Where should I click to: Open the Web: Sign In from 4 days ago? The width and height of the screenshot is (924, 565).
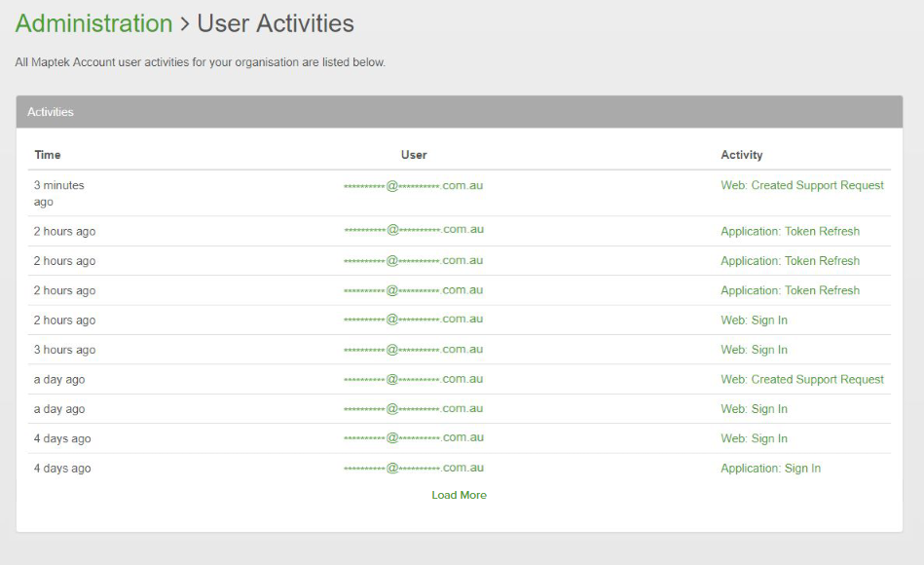point(754,438)
